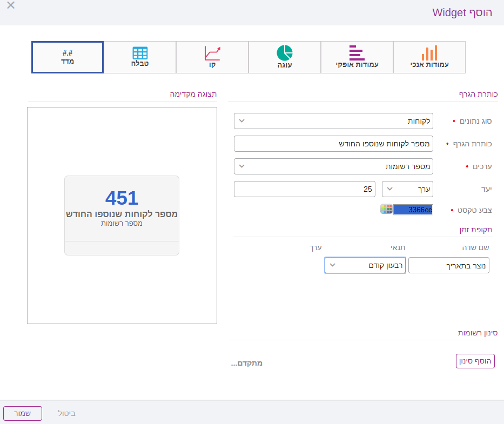Click the 3366cc text color field

tap(413, 210)
